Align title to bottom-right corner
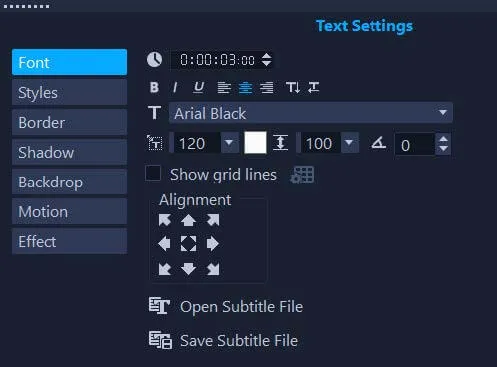Screen dimensions: 497x367 pos(213,269)
